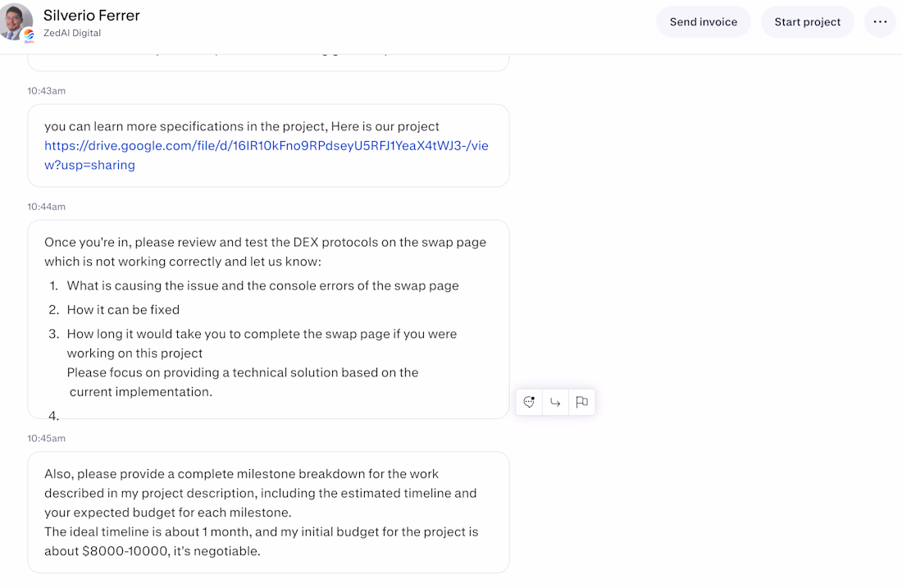Click the "How it can be fixed" list item
Image resolution: width=902 pixels, height=588 pixels.
[x=123, y=309]
